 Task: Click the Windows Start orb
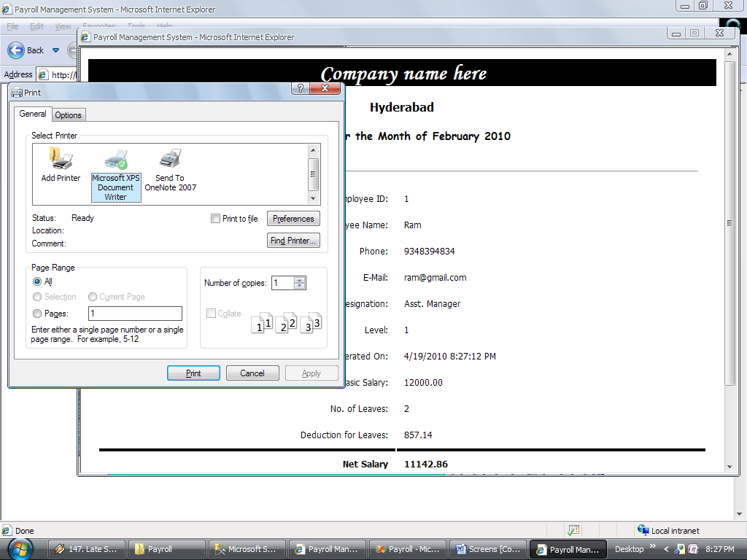click(x=20, y=549)
